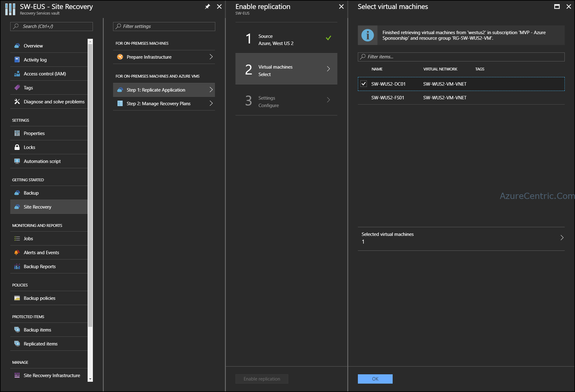Open the Tags menu item

pos(49,88)
